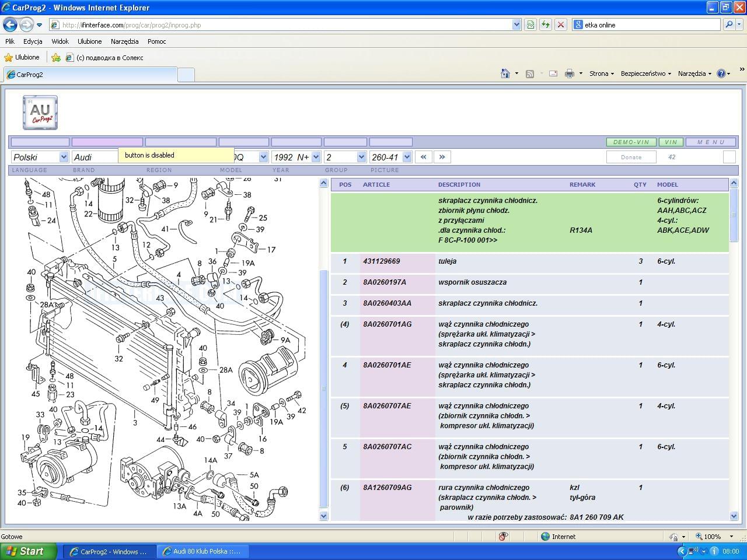Screen dimensions: 747x560
Task: Click the DEMO-VIN button
Action: (x=631, y=142)
